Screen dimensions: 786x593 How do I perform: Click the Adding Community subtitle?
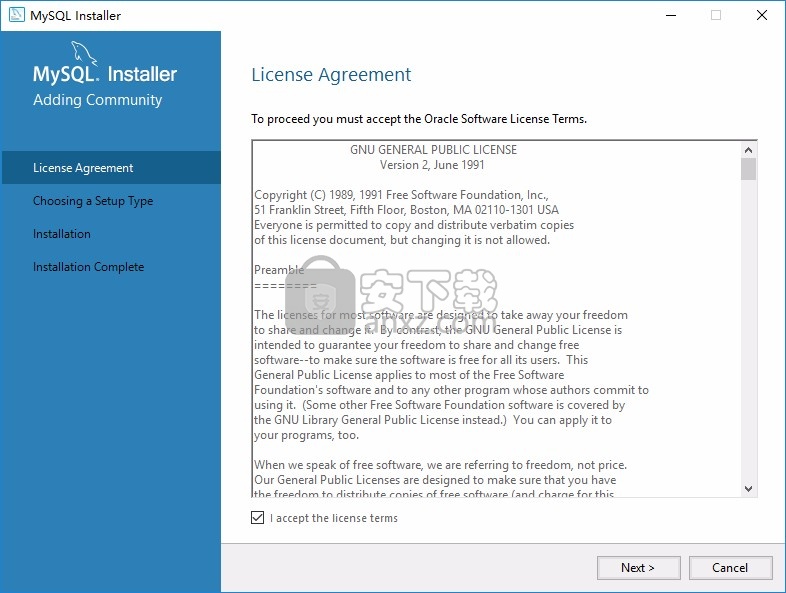click(x=97, y=99)
